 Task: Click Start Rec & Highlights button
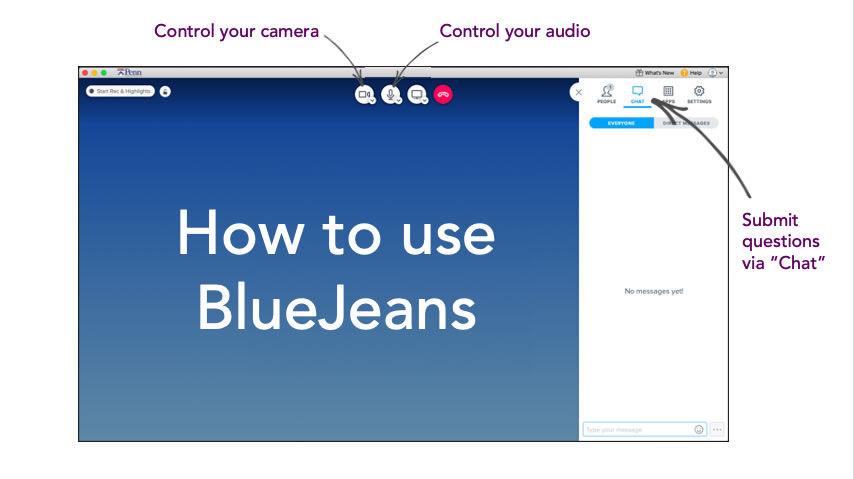[120, 92]
